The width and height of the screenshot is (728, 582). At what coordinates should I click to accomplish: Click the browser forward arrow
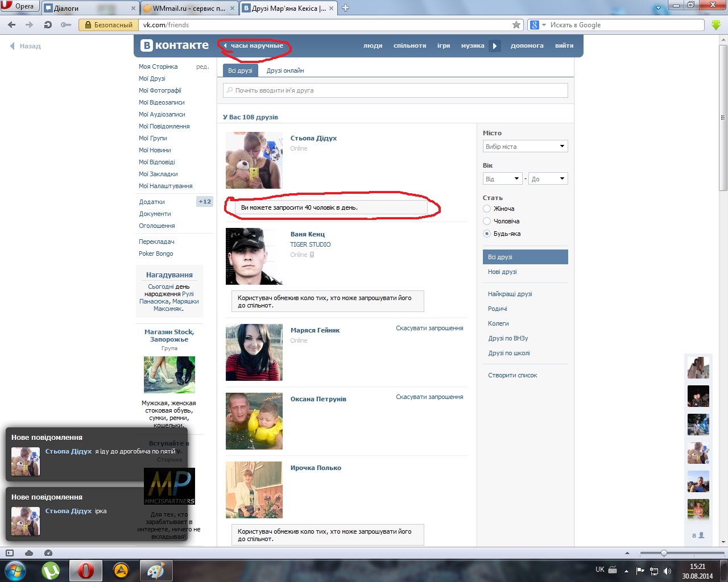30,25
